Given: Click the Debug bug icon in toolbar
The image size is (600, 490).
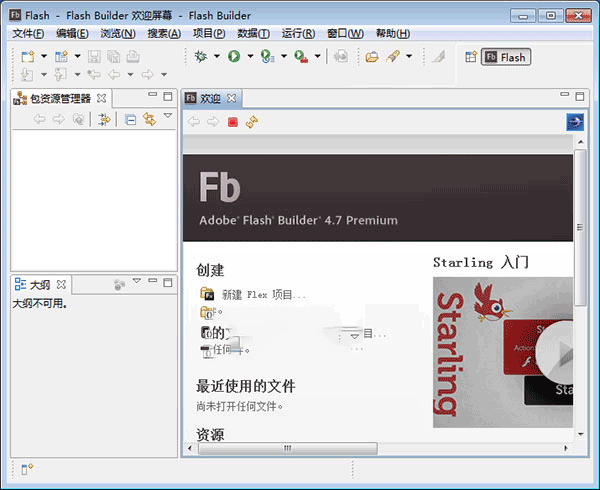Looking at the screenshot, I should pyautogui.click(x=202, y=57).
